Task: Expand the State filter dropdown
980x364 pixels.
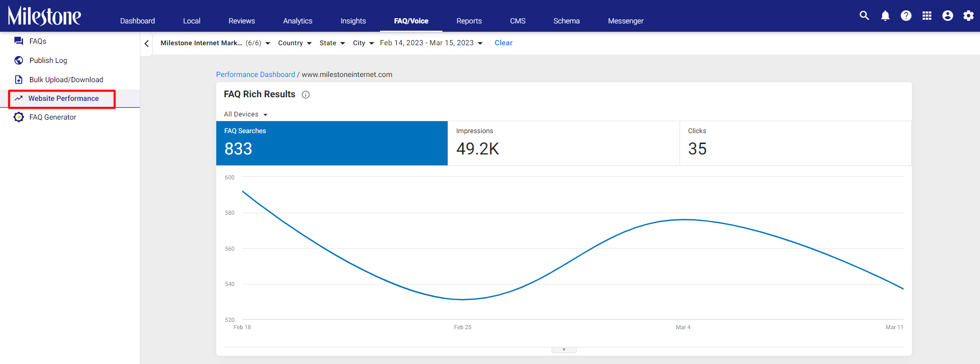Action: pyautogui.click(x=332, y=43)
